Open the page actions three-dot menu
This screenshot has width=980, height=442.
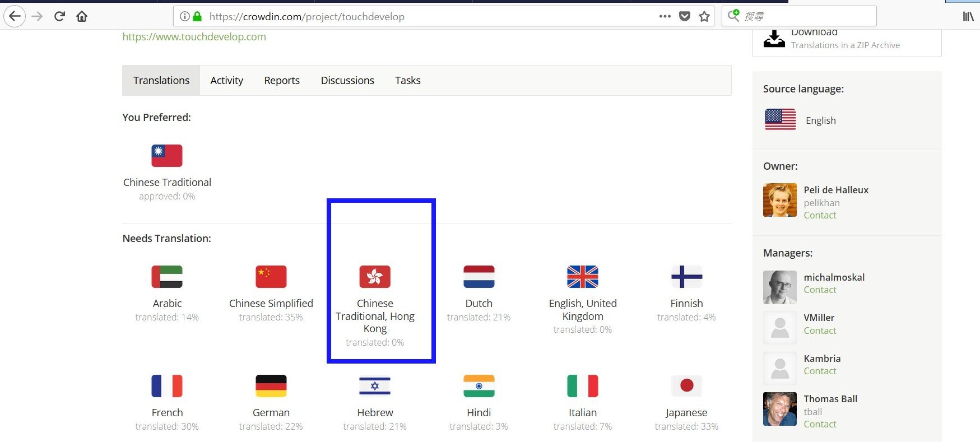665,16
